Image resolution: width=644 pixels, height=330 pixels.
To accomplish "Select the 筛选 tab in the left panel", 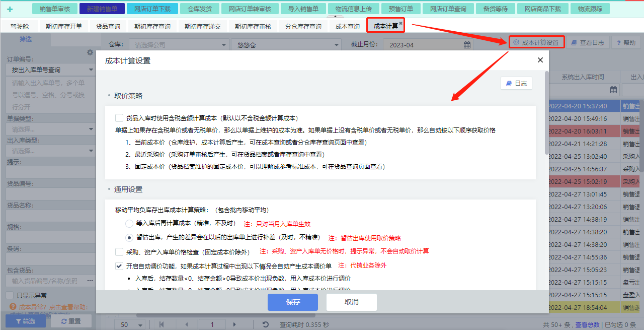I will pos(25,39).
